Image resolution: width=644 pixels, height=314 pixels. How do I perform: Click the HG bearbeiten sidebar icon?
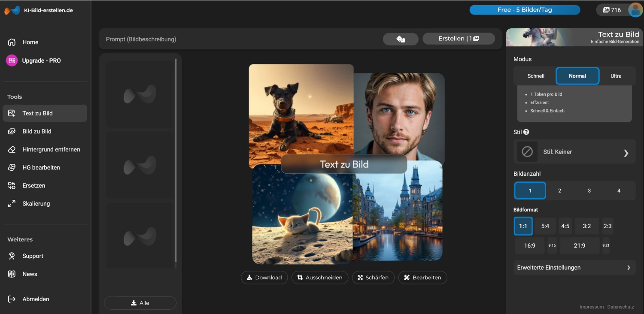point(12,167)
